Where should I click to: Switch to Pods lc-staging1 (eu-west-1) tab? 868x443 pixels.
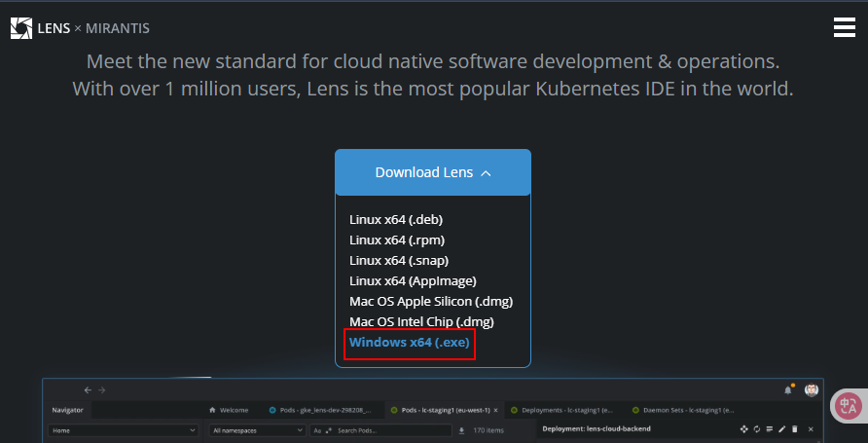(x=445, y=410)
